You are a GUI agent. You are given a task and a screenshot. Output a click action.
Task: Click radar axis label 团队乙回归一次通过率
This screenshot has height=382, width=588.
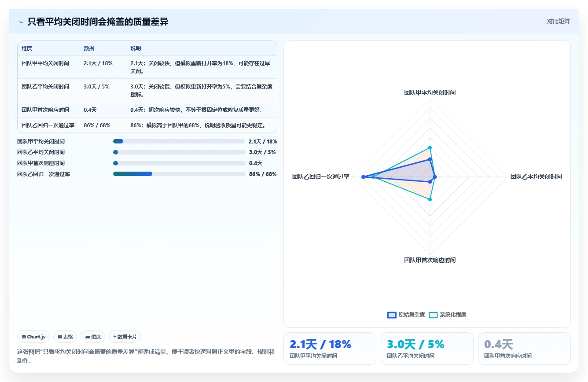321,176
